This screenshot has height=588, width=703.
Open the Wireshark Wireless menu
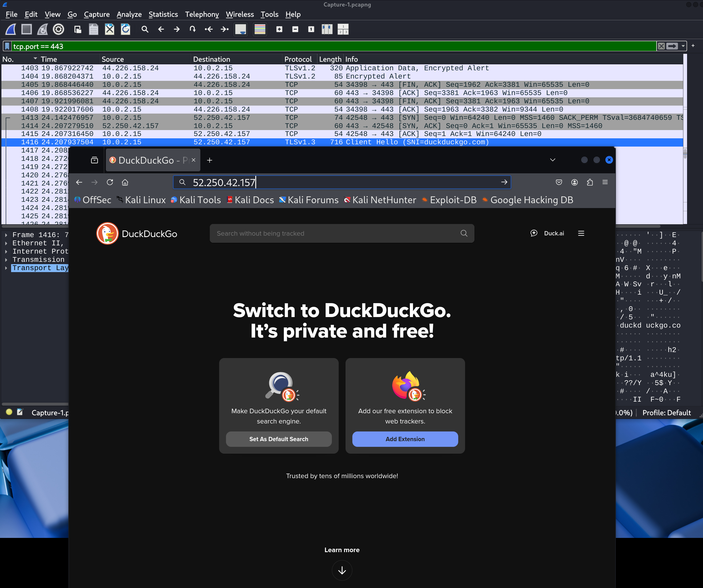(240, 15)
